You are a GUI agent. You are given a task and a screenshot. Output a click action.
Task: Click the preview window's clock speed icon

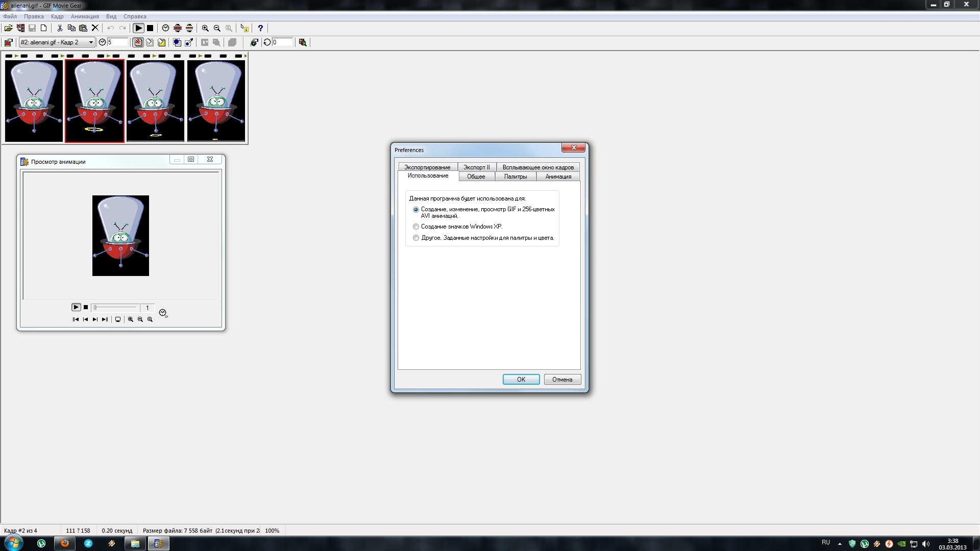click(x=163, y=313)
